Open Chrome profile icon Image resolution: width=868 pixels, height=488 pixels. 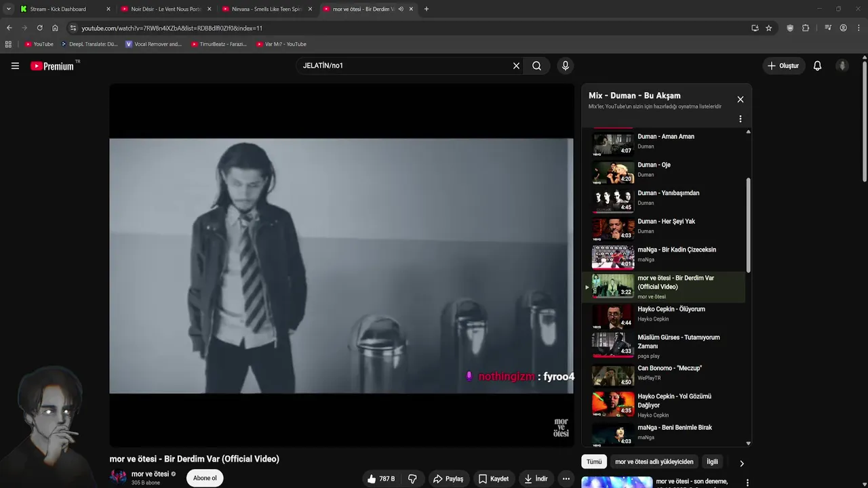tap(843, 28)
